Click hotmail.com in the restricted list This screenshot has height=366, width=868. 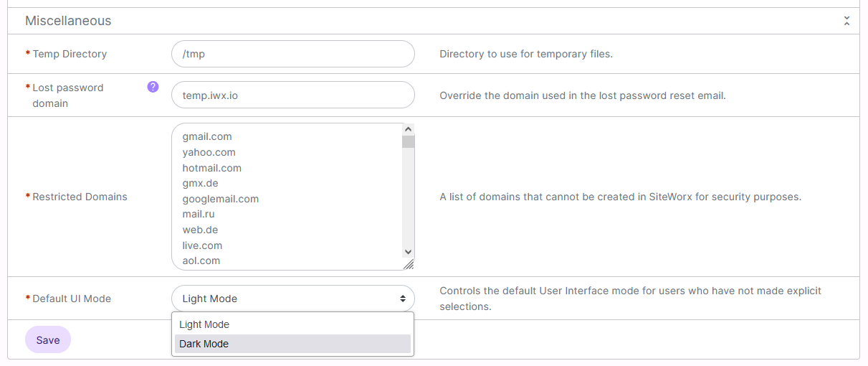coord(211,168)
